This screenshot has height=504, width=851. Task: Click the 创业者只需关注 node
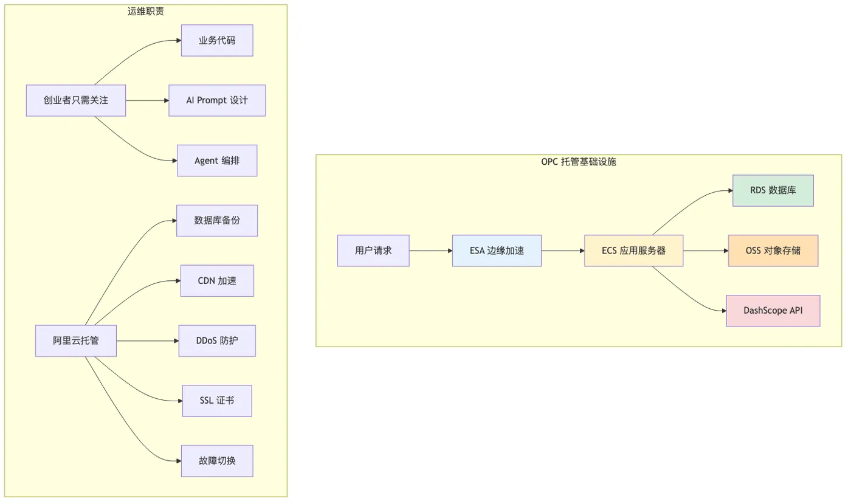click(x=76, y=100)
